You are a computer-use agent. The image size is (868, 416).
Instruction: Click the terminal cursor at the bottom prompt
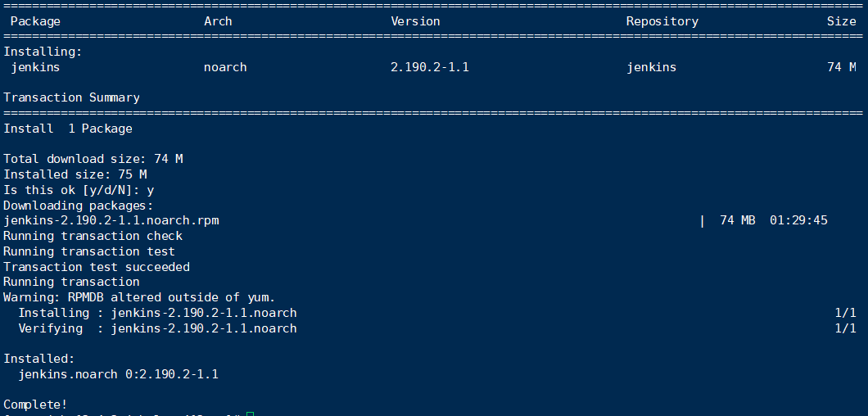pyautogui.click(x=250, y=413)
